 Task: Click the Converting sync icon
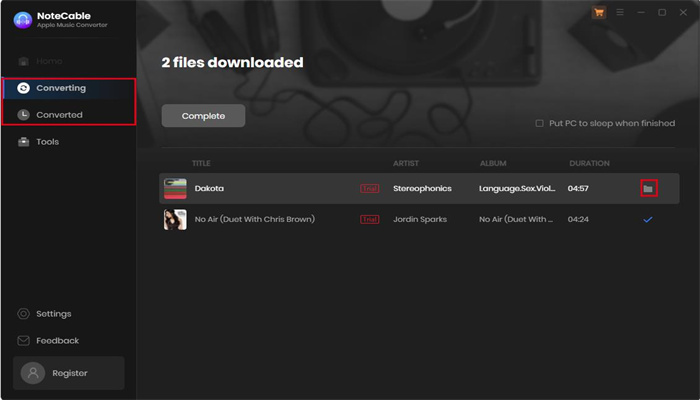[x=23, y=88]
